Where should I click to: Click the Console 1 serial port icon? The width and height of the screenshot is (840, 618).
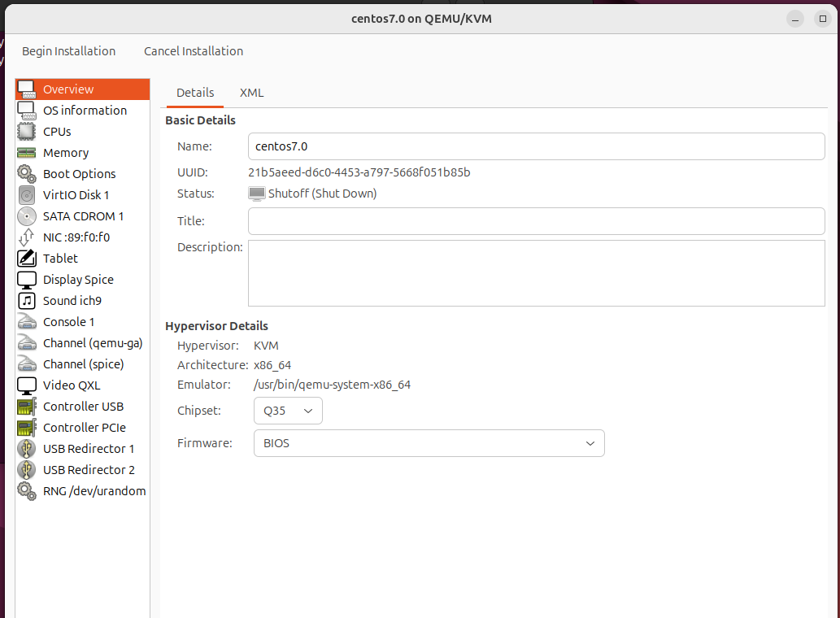[26, 322]
